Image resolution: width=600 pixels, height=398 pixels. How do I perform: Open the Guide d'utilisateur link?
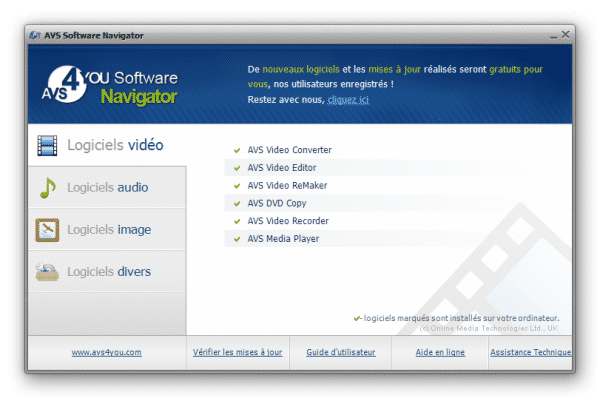coord(341,352)
